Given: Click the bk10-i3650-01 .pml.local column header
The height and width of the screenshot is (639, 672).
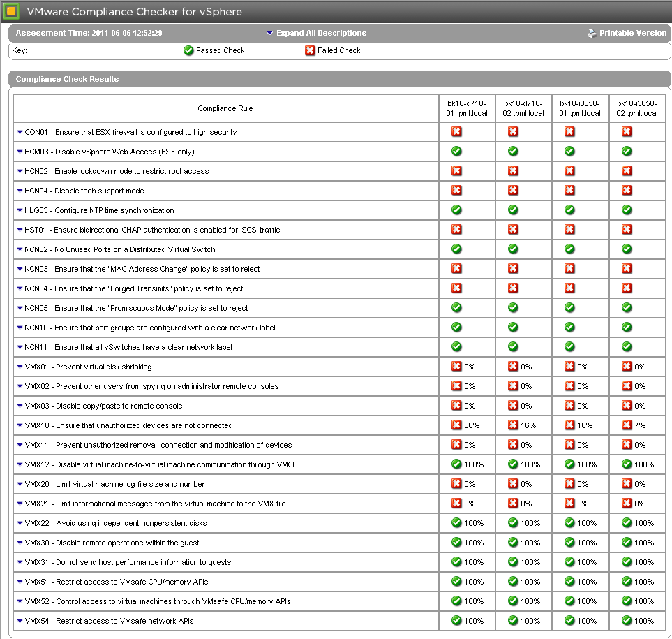Looking at the screenshot, I should coord(580,108).
